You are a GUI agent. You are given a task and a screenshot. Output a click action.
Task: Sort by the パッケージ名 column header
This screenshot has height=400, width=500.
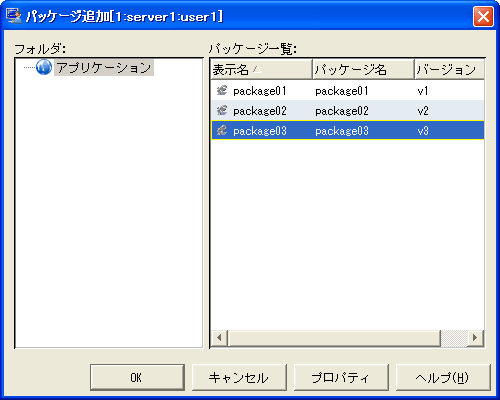363,69
